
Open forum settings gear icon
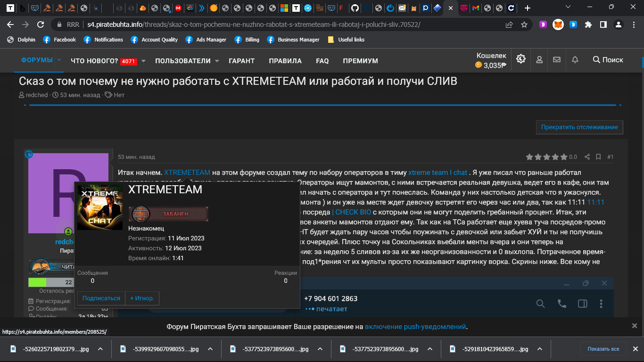(521, 59)
